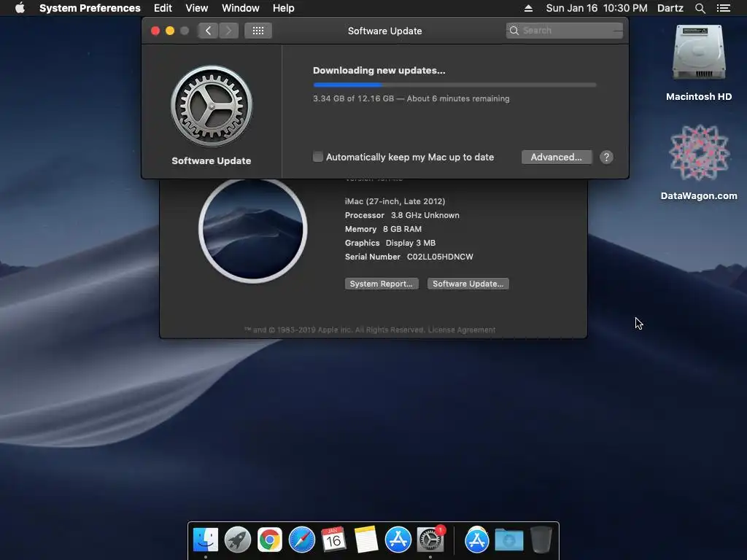Click the Downloading new updates... heading
The height and width of the screenshot is (560, 747).
click(379, 71)
